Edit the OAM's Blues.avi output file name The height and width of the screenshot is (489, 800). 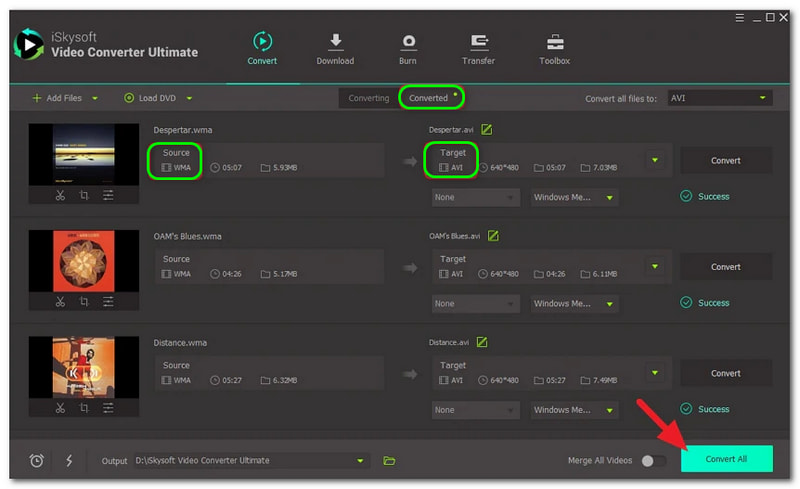click(x=493, y=236)
